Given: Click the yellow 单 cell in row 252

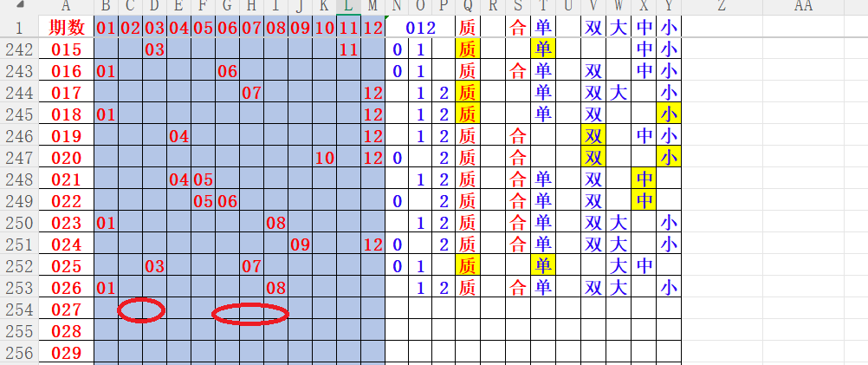Looking at the screenshot, I should pos(543,265).
